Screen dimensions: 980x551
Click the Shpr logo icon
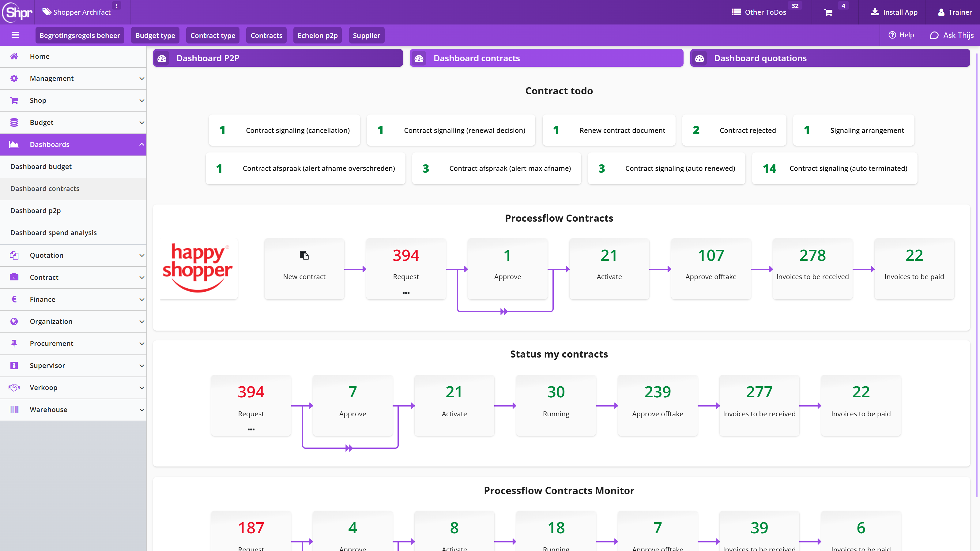point(17,12)
